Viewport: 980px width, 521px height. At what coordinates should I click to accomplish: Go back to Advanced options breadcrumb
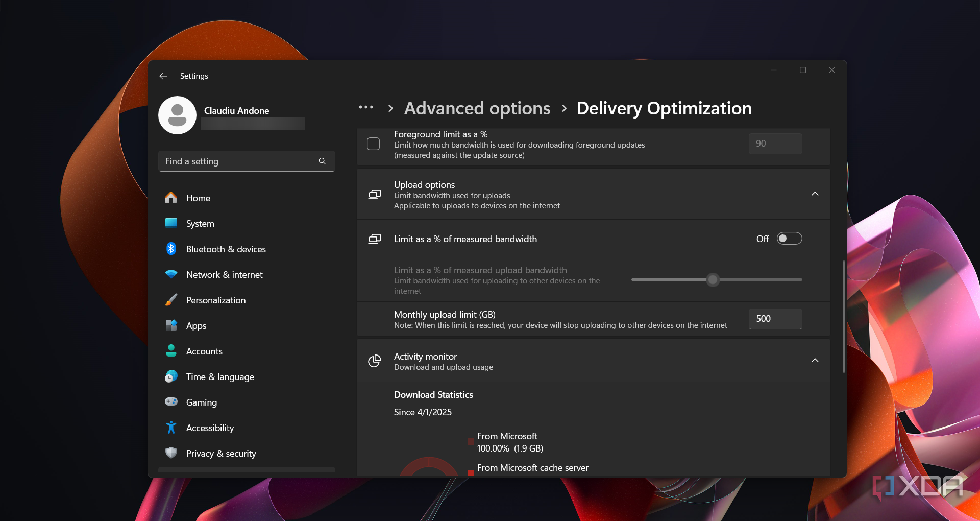[477, 108]
